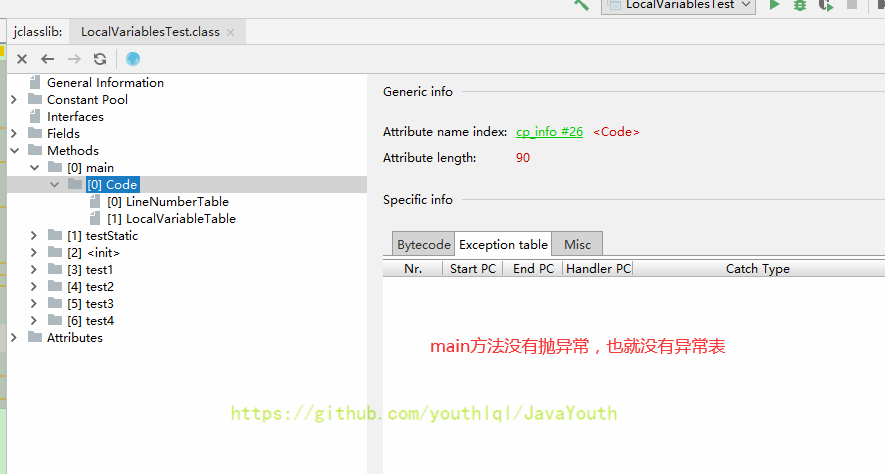The width and height of the screenshot is (885, 474).
Task: Select the Attributes node
Action: (75, 337)
